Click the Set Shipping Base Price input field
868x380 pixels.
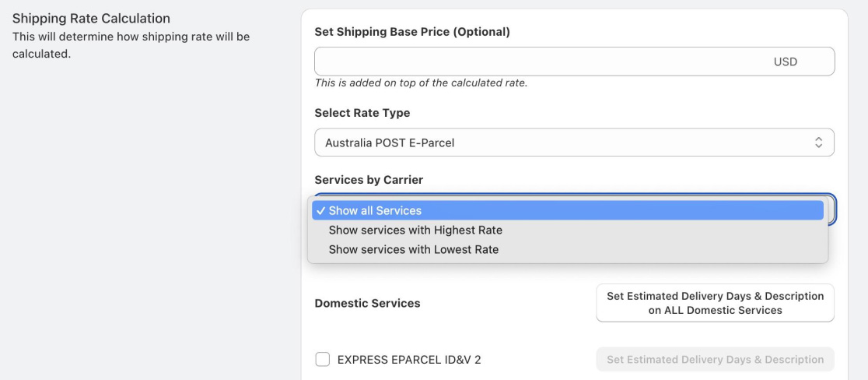(574, 62)
